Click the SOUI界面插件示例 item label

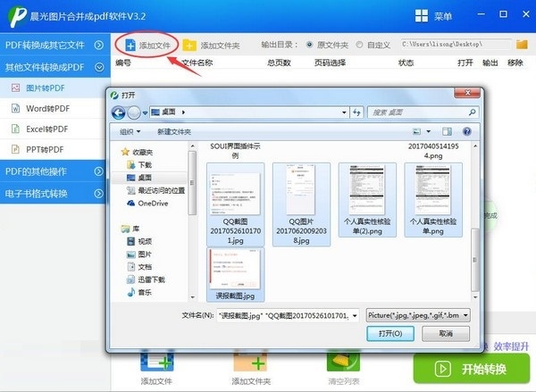click(235, 151)
